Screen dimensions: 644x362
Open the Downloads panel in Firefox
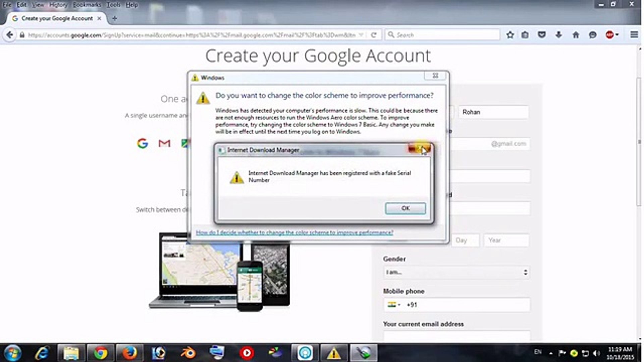click(x=558, y=35)
